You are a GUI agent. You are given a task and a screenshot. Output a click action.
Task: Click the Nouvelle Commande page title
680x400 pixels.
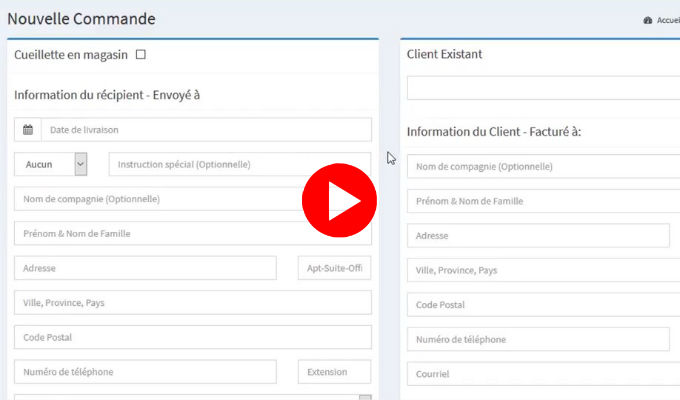pos(81,19)
